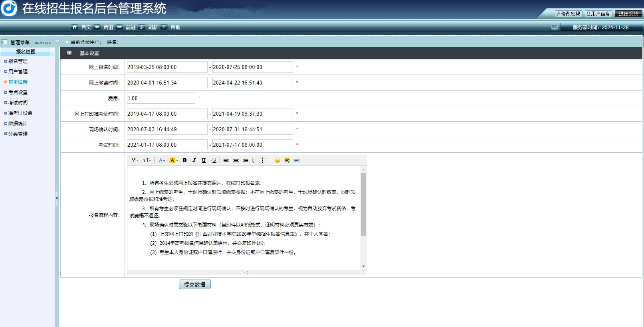
Task: Open the text color dropdown
Action: (162, 160)
